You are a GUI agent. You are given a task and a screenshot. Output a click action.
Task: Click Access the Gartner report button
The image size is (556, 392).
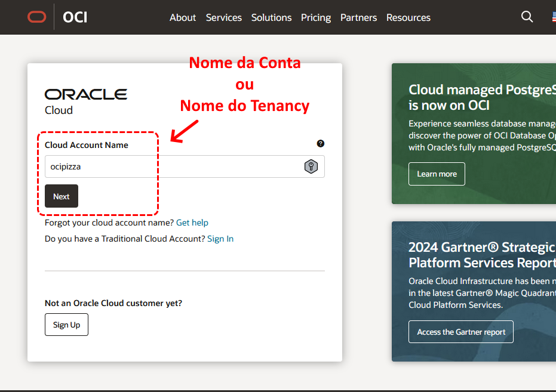tap(460, 332)
